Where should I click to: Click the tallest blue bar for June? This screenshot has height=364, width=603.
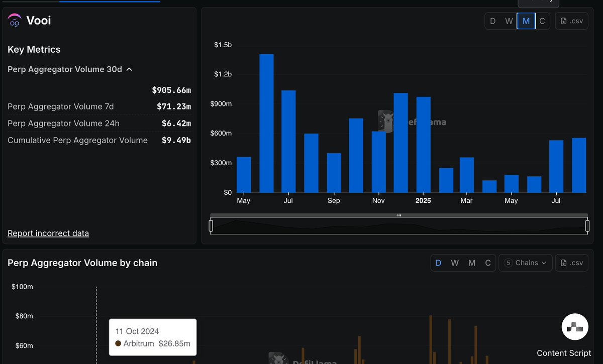(266, 123)
